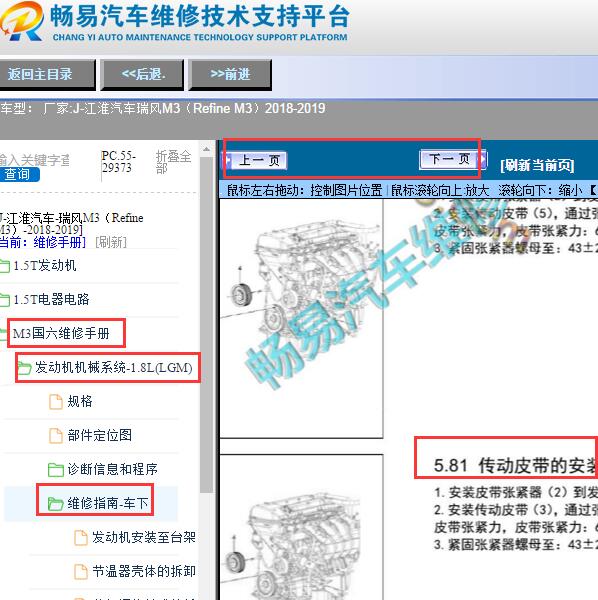Open the 节温器壳体的拆卸 document
598x600 pixels.
pyautogui.click(x=144, y=571)
